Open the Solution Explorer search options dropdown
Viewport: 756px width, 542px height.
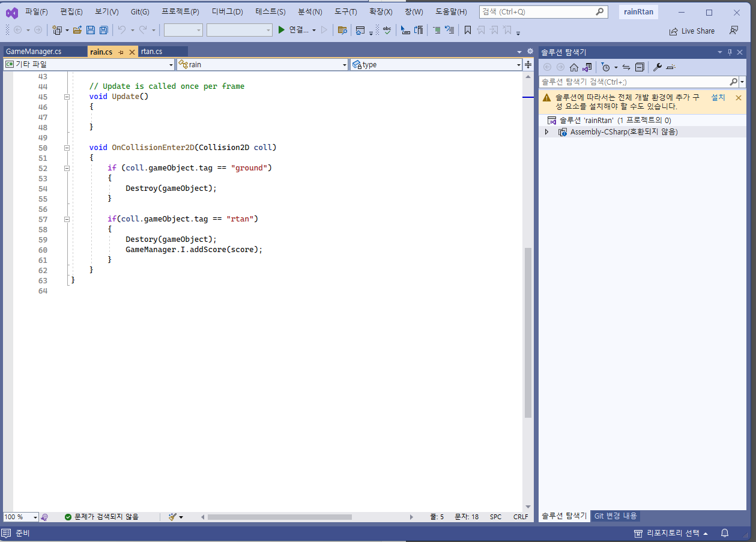(743, 82)
